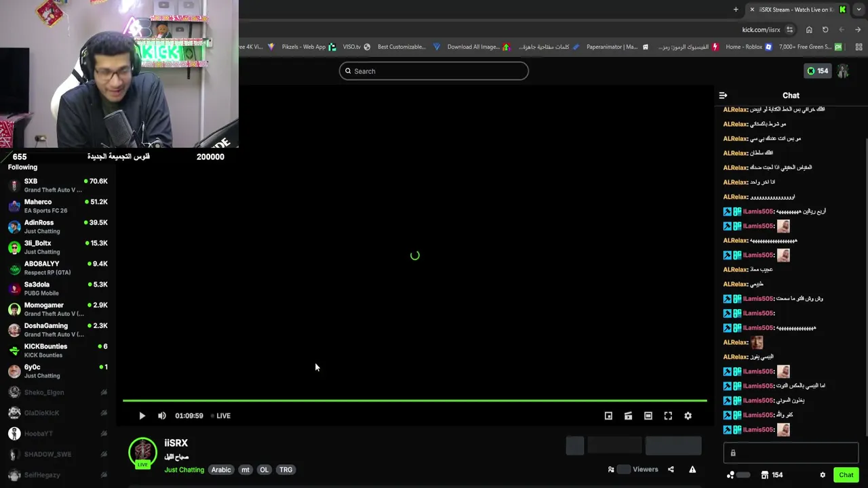Collapse the chat panel icon
This screenshot has height=488, width=868.
point(723,96)
